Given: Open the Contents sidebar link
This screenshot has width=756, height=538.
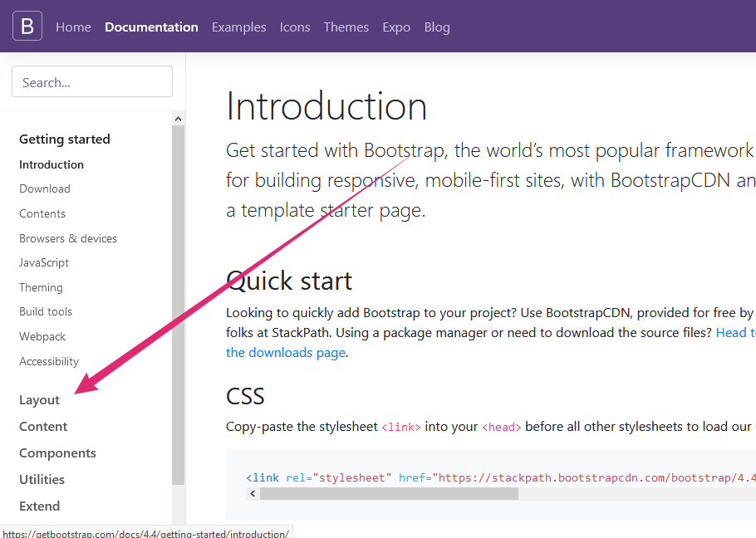Looking at the screenshot, I should (42, 214).
